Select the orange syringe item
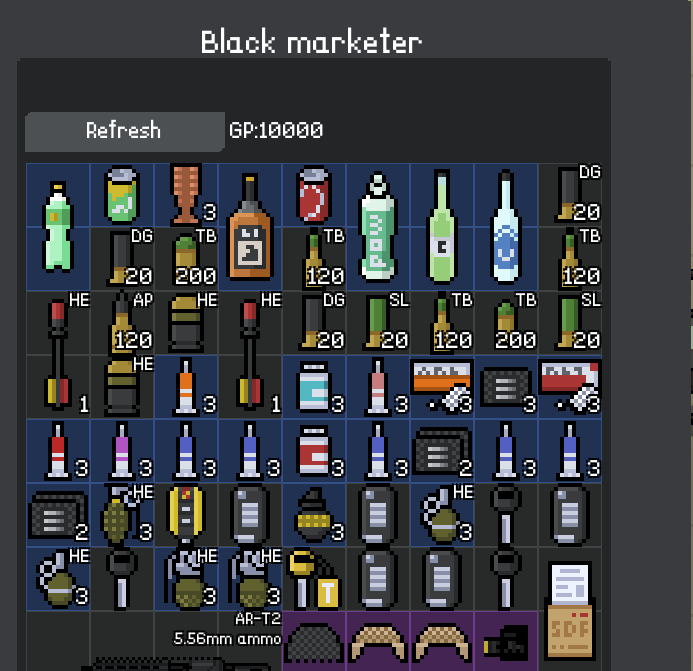Screen dimensions: 693x671 186,387
